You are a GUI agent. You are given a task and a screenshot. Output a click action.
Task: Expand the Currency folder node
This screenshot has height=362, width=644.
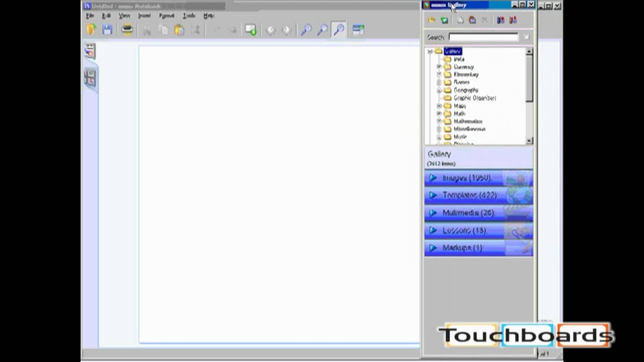coord(439,67)
